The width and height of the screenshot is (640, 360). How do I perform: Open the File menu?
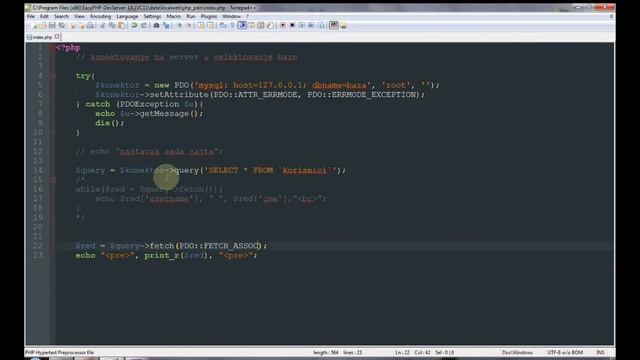[x=31, y=16]
